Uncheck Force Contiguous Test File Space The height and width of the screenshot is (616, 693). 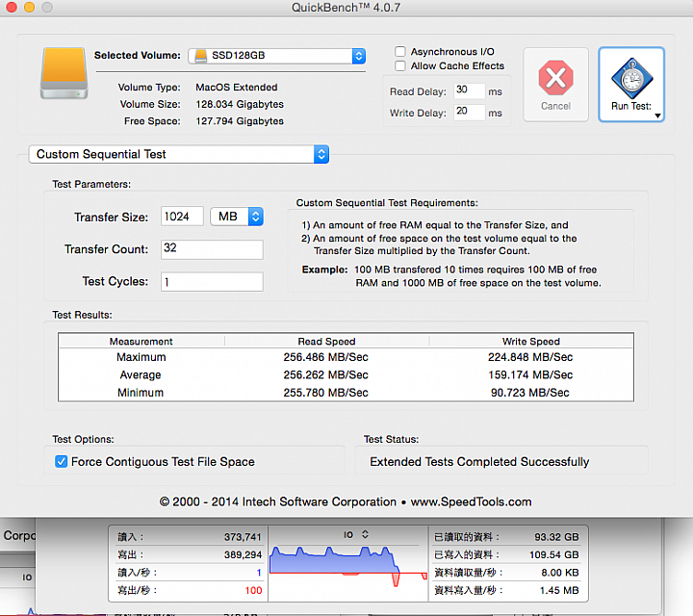click(61, 461)
